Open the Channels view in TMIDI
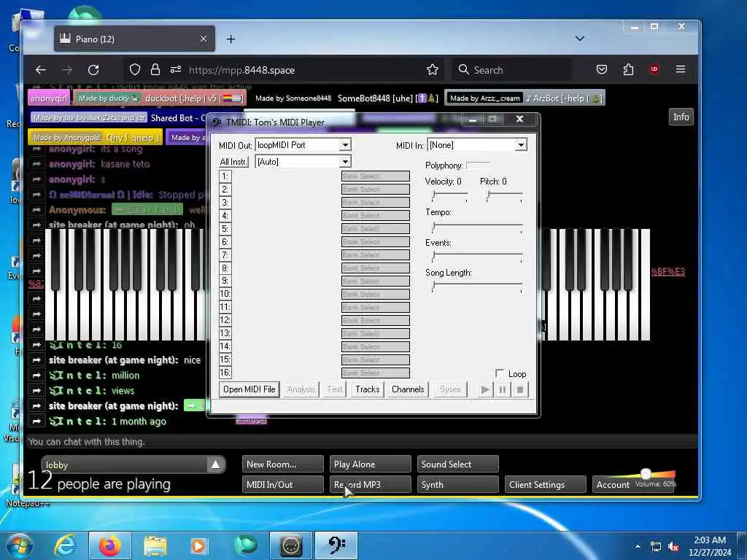Screen dimensions: 747x560 pos(408,389)
